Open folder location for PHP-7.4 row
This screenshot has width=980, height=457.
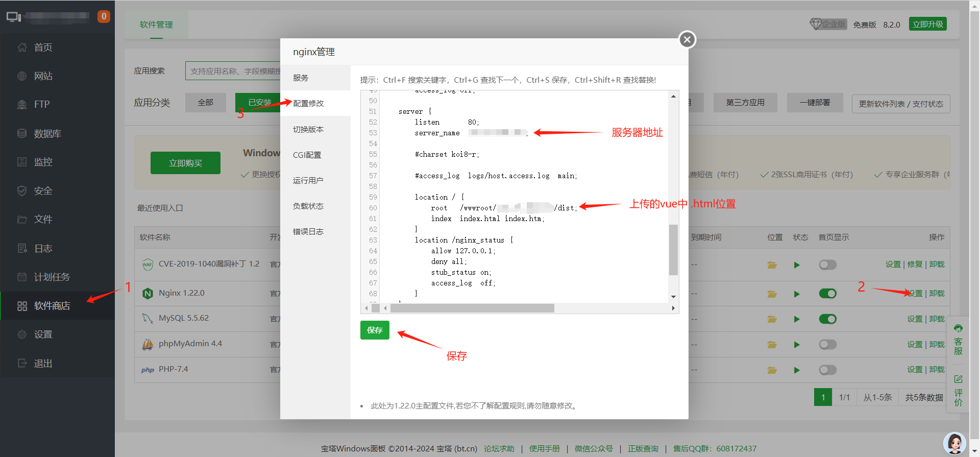[x=772, y=370]
